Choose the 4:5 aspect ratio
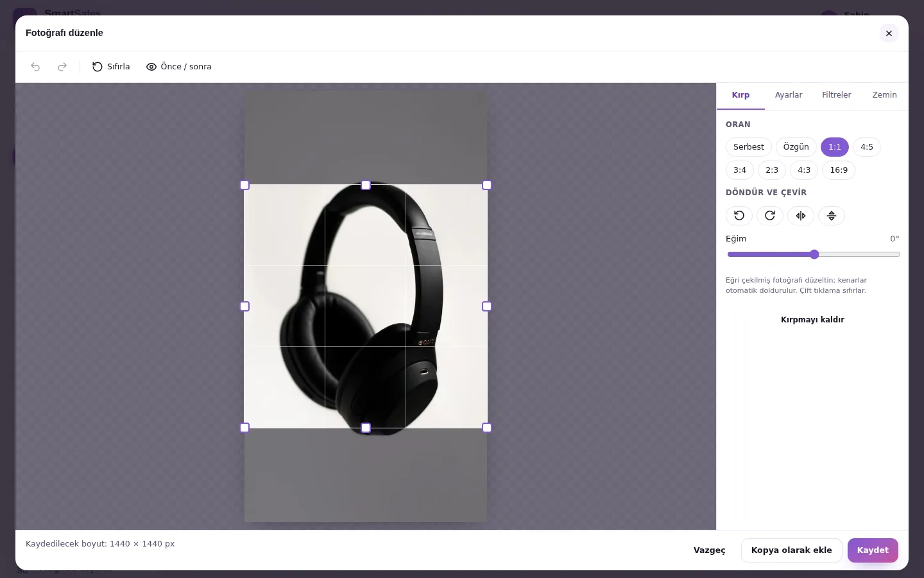 pos(867,147)
